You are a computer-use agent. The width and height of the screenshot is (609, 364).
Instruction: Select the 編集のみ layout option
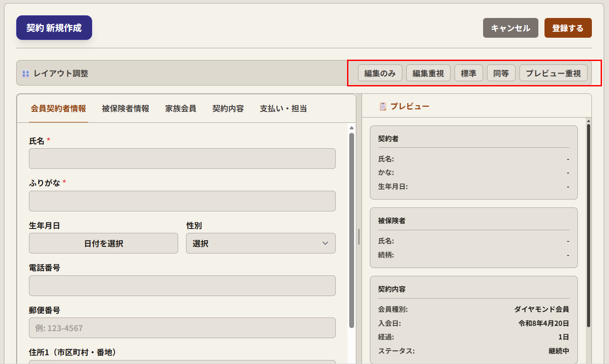tap(380, 73)
